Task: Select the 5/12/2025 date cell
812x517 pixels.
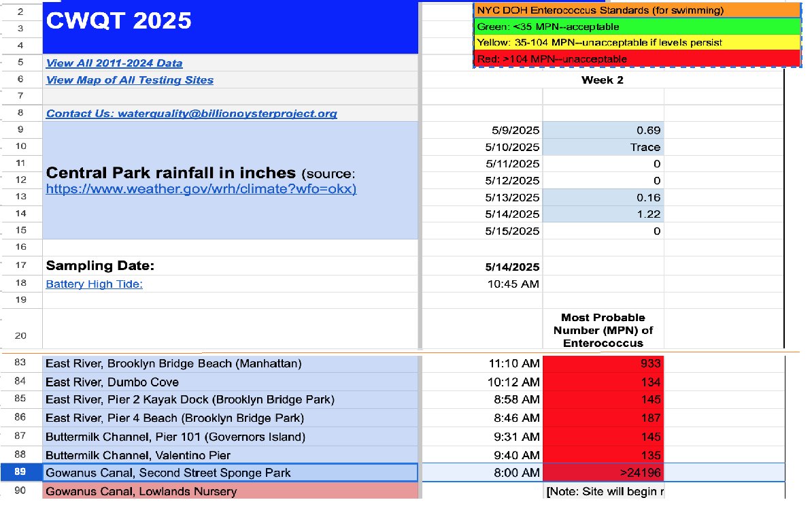Action: [483, 180]
